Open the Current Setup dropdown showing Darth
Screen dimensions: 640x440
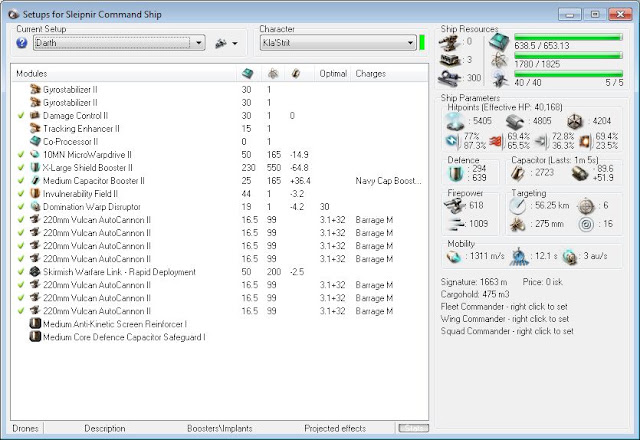pos(119,43)
